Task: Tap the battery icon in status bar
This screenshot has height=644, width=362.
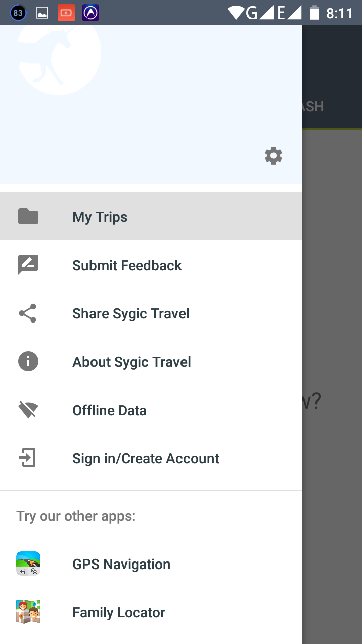Action: pos(315,13)
